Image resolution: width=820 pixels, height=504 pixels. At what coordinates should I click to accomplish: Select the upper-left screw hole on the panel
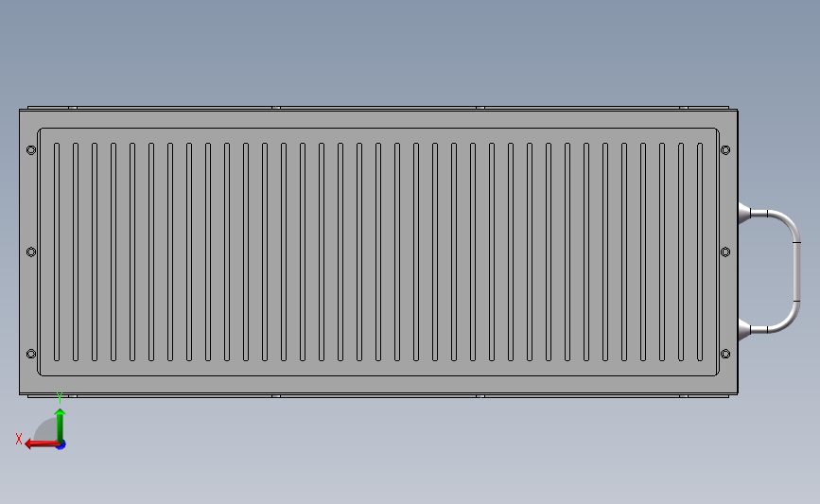pos(31,150)
